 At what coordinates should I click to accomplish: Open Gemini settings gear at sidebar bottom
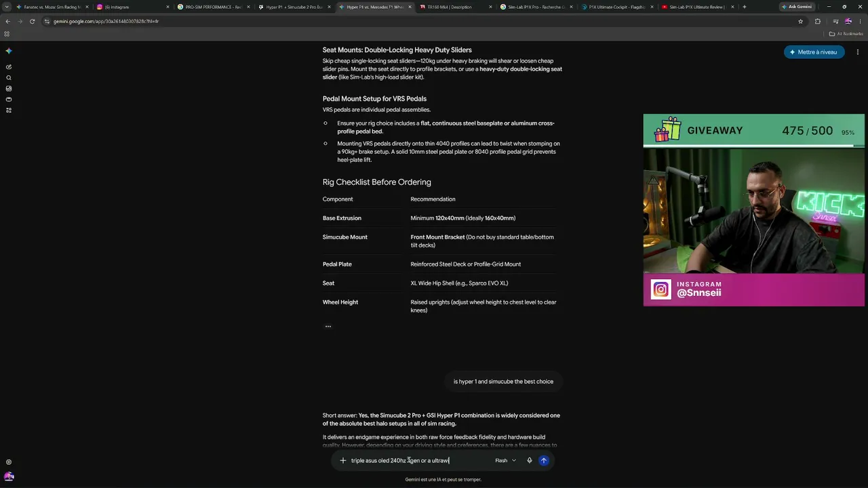coord(9,462)
